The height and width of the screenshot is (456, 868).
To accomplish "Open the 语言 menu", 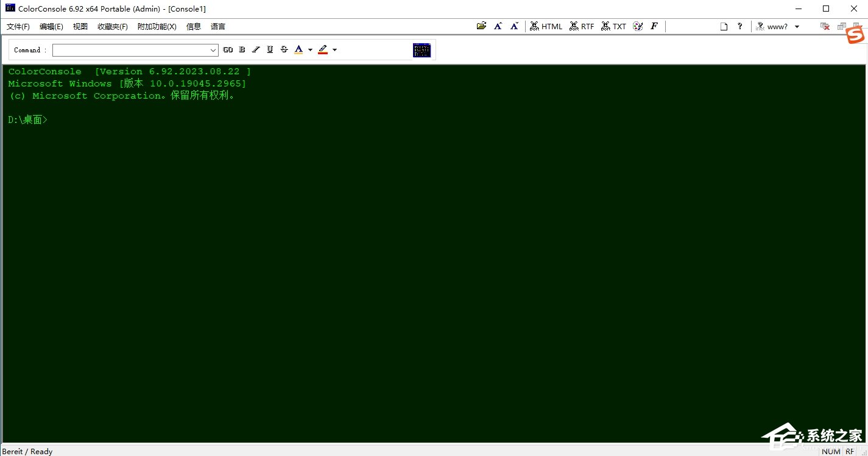I will 218,26.
